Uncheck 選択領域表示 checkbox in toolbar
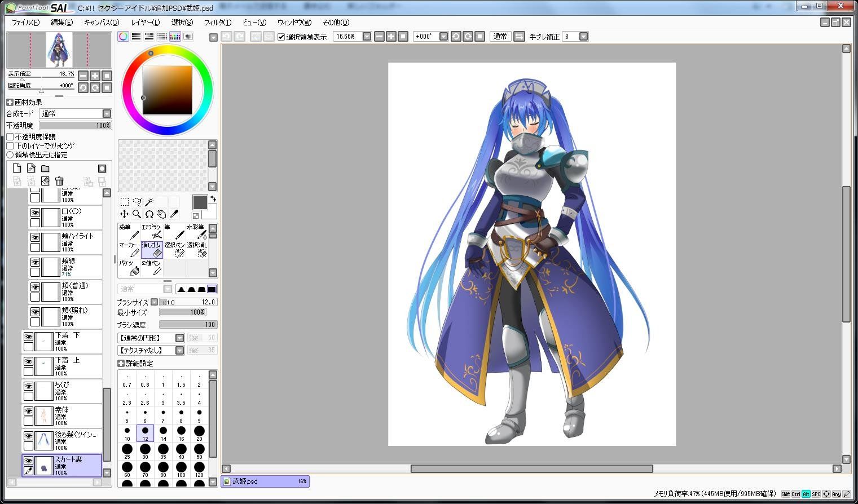This screenshot has height=504, width=858. 281,37
